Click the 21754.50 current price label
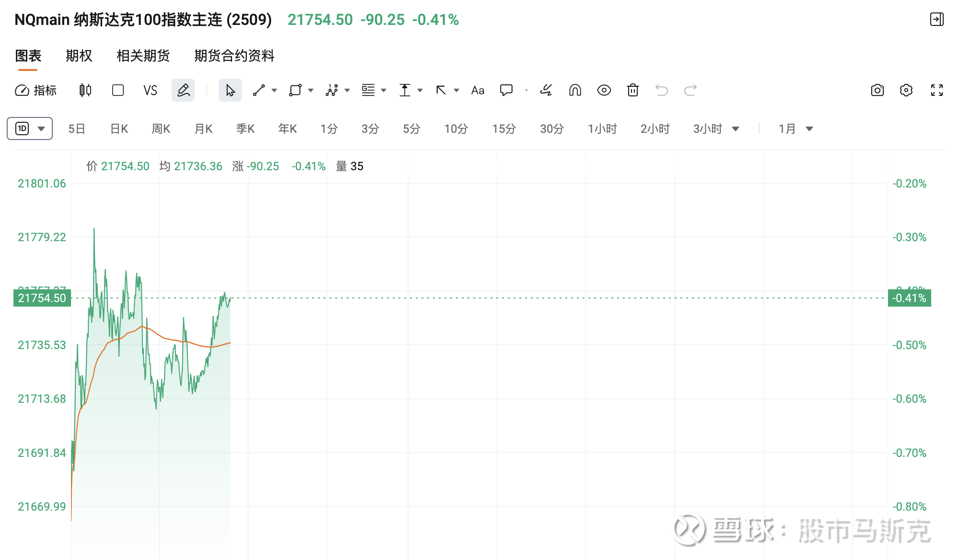This screenshot has height=560, width=959. (42, 298)
